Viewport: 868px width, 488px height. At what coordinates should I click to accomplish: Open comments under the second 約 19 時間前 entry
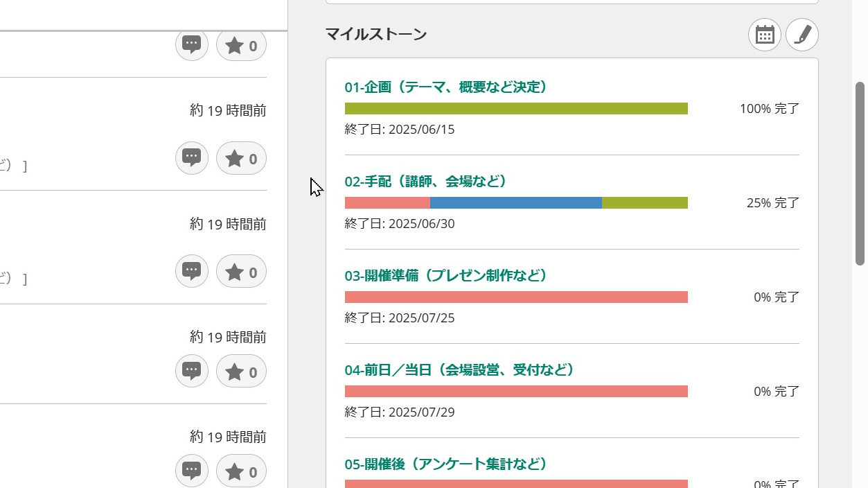[x=192, y=272]
